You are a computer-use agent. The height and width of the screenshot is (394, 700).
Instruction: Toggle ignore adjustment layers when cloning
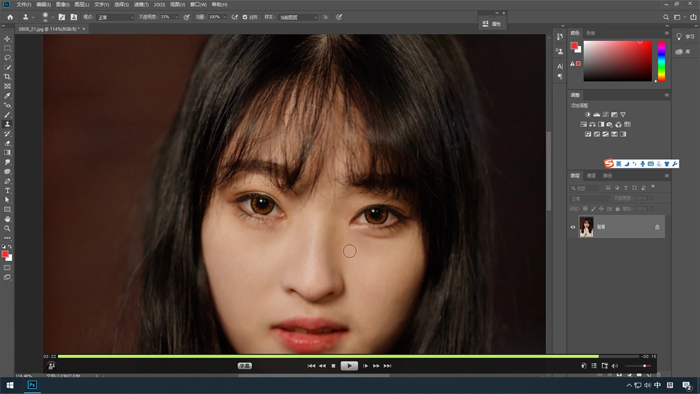pyautogui.click(x=325, y=17)
